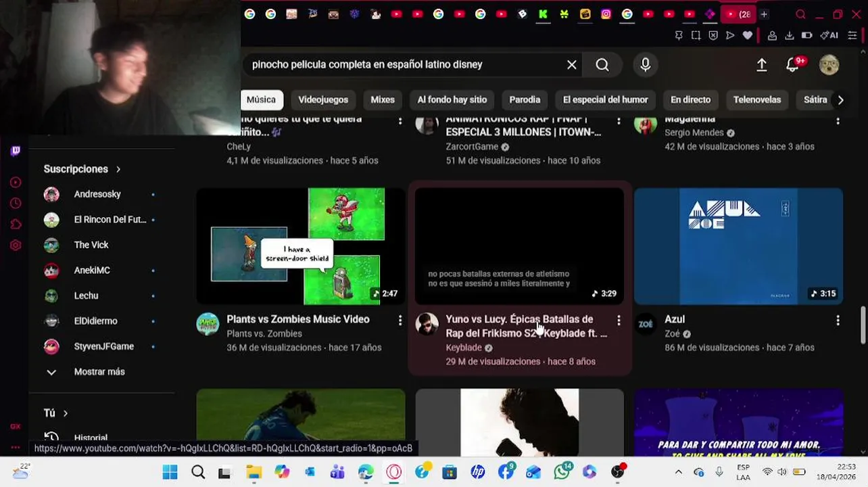The height and width of the screenshot is (487, 868).
Task: Open Twitch icon in Opera sidebar
Action: (x=16, y=151)
